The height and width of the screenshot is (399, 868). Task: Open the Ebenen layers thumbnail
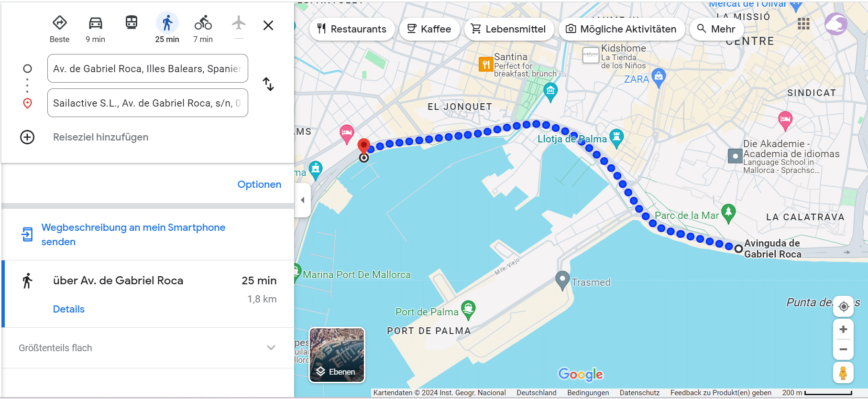point(337,355)
